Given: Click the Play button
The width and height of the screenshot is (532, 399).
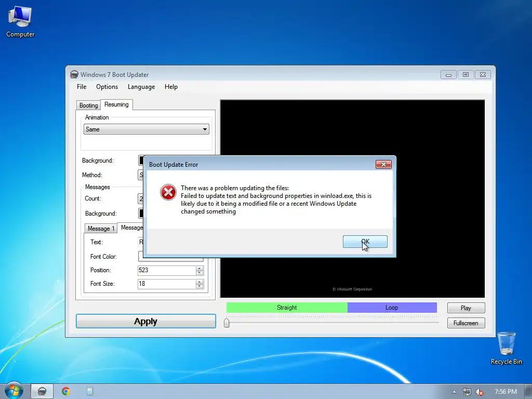Looking at the screenshot, I should coord(466,308).
